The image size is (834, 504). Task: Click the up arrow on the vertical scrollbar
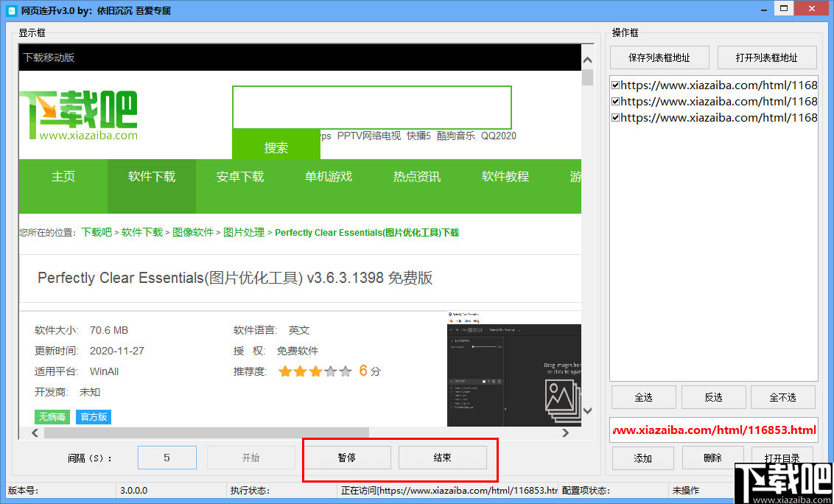click(587, 60)
